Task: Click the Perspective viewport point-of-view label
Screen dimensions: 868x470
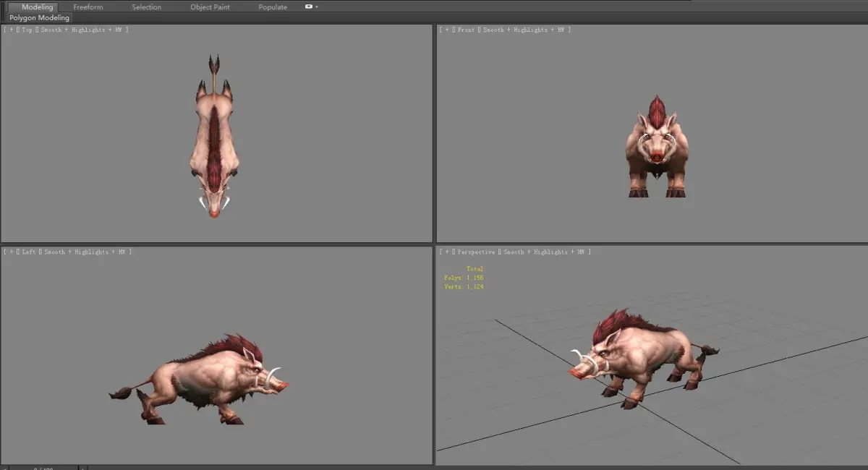Action: 476,252
